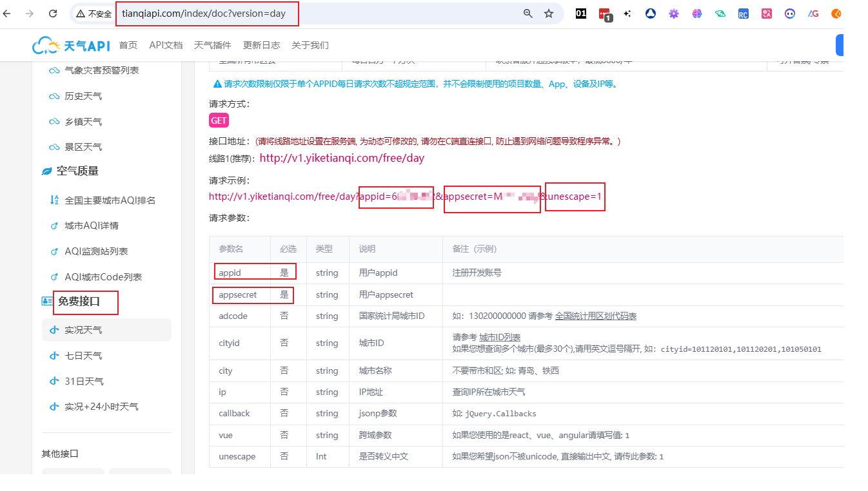868x491 pixels.
Task: Select 实况天气 in the sidebar
Action: [x=83, y=330]
